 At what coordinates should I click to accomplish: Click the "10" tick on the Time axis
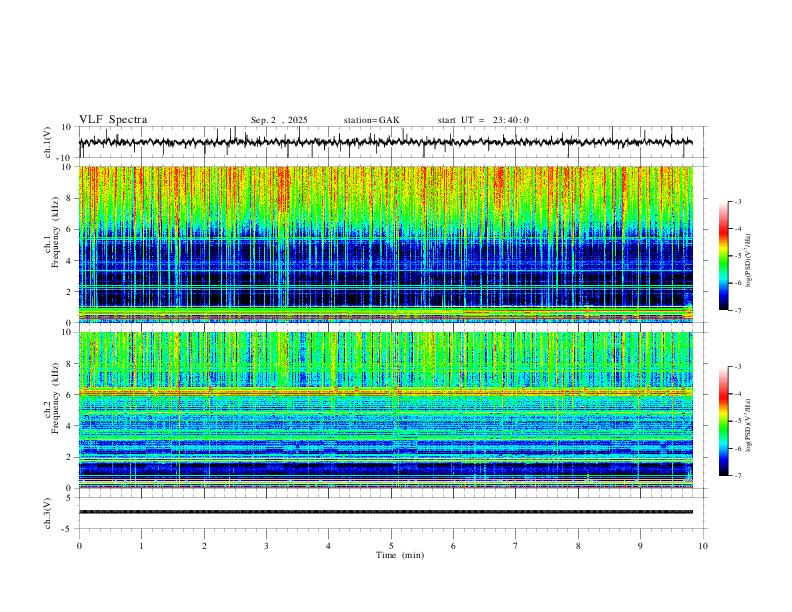click(703, 546)
